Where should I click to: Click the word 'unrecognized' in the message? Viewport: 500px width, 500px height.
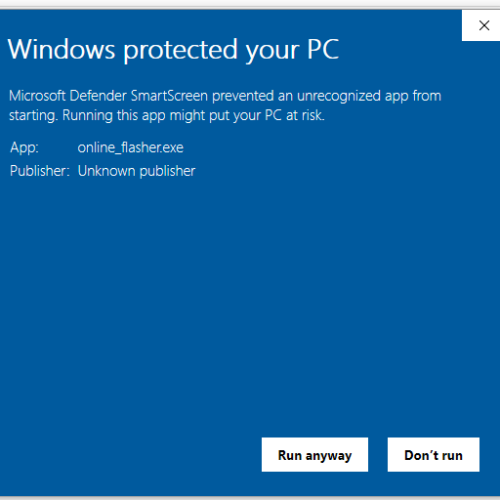(339, 96)
